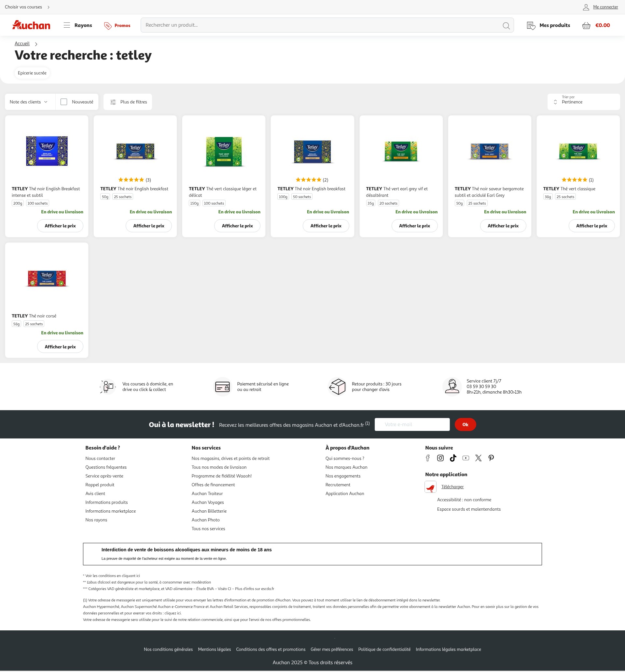Click the Auchan app bird icon
Image resolution: width=625 pixels, height=672 pixels.
point(431,487)
